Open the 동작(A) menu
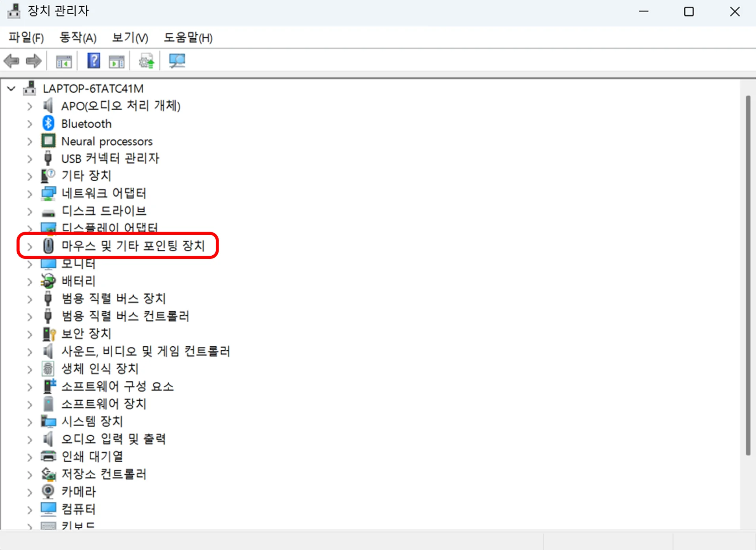Viewport: 756px width, 550px height. pos(77,37)
